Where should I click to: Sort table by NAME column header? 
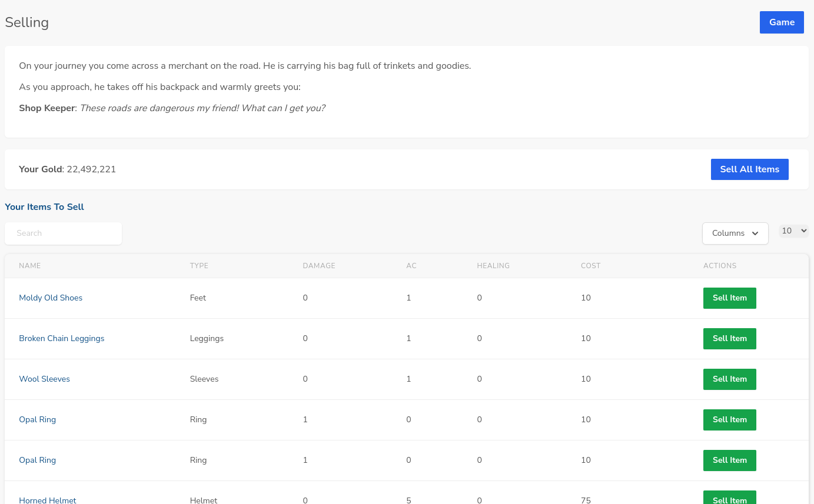tap(30, 266)
